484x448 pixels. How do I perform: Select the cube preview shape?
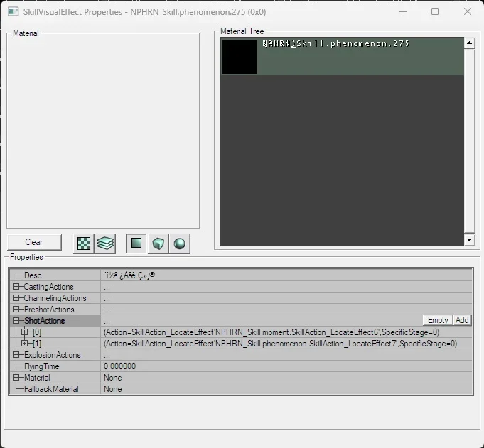coord(158,244)
